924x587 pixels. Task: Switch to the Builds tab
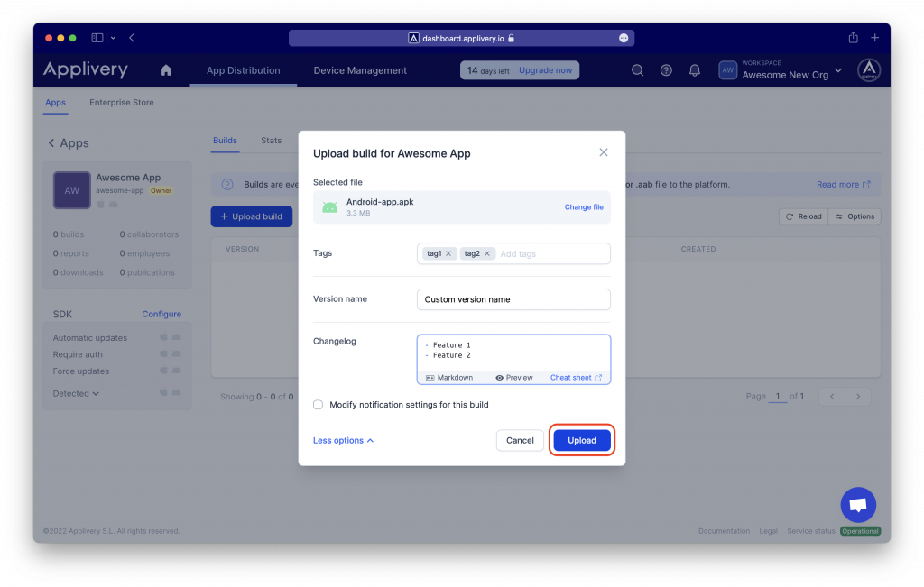pyautogui.click(x=225, y=141)
